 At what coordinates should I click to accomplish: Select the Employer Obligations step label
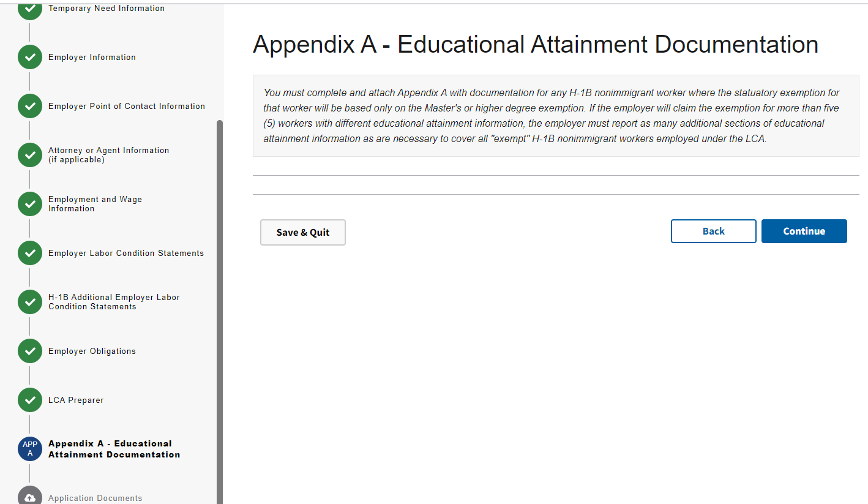tap(92, 352)
